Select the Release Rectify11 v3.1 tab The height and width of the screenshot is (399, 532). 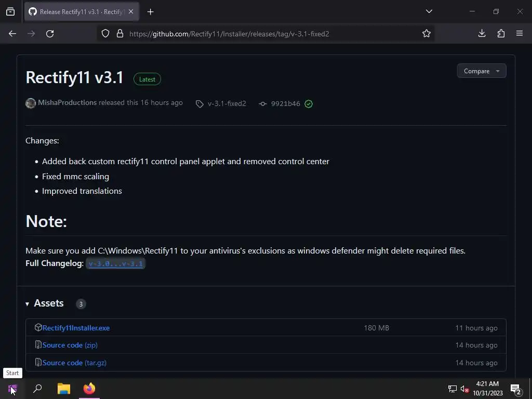[82, 12]
